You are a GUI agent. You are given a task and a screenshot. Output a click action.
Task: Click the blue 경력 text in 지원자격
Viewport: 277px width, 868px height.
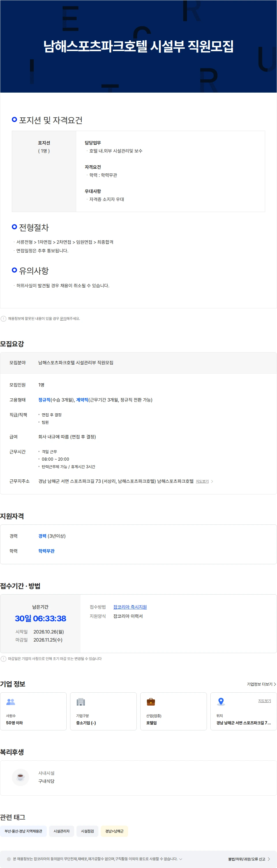pos(42,536)
